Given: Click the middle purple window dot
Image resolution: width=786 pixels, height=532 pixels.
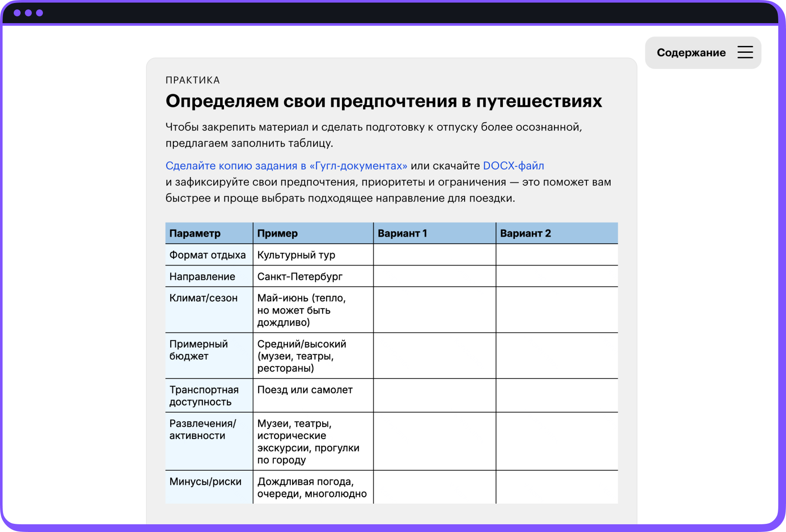Looking at the screenshot, I should 29,12.
